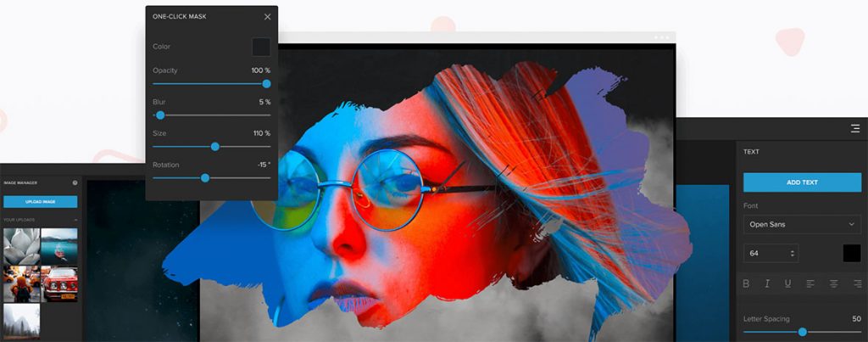
Task: Toggle italic text formatting
Action: (767, 283)
